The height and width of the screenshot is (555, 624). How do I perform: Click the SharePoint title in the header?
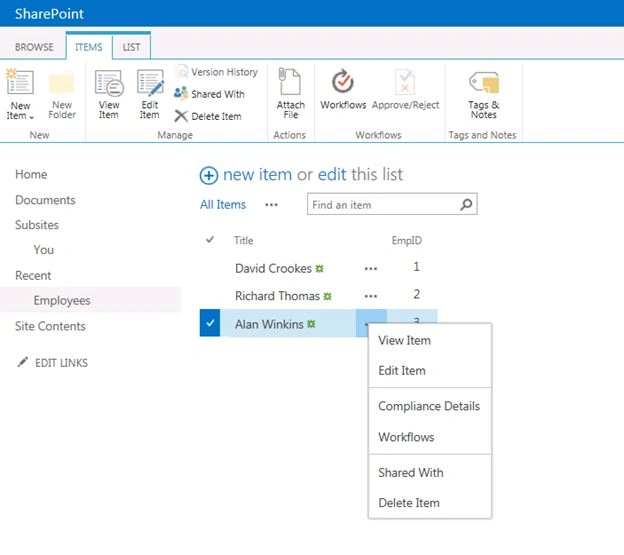pos(49,14)
